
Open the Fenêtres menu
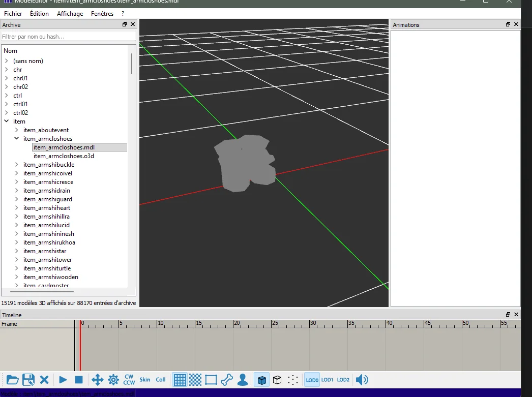coord(102,14)
